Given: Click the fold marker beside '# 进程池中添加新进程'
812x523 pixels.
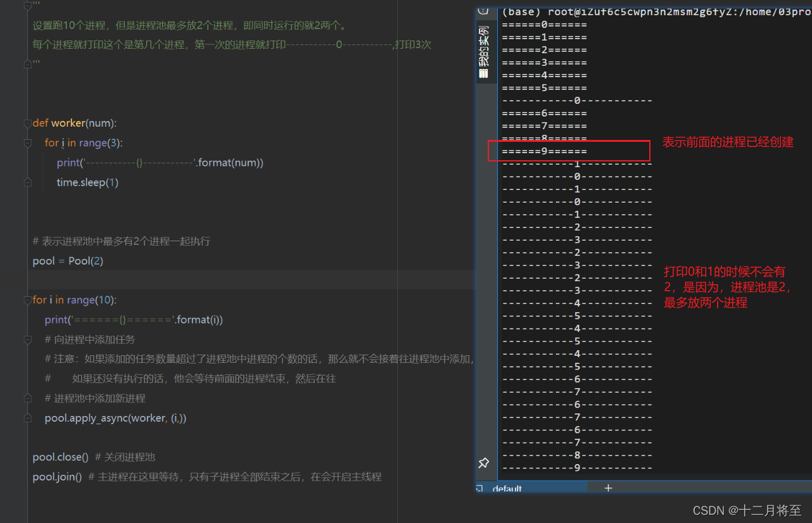Looking at the screenshot, I should (27, 398).
